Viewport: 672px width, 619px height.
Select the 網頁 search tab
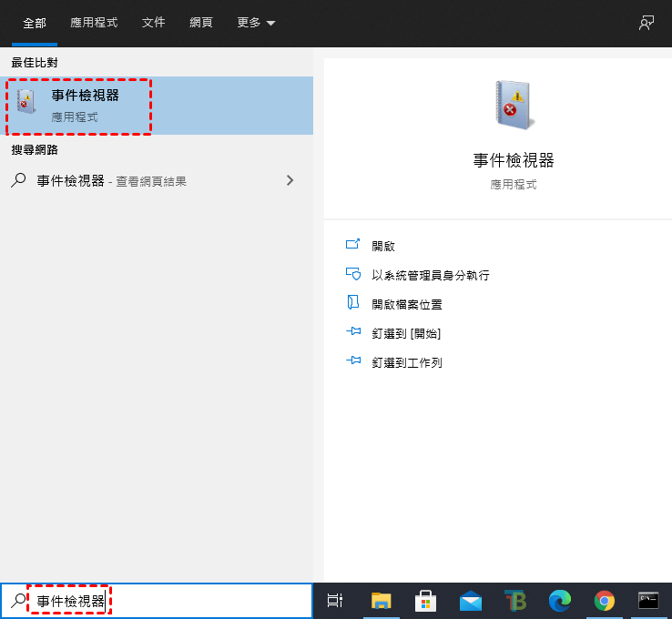(200, 23)
